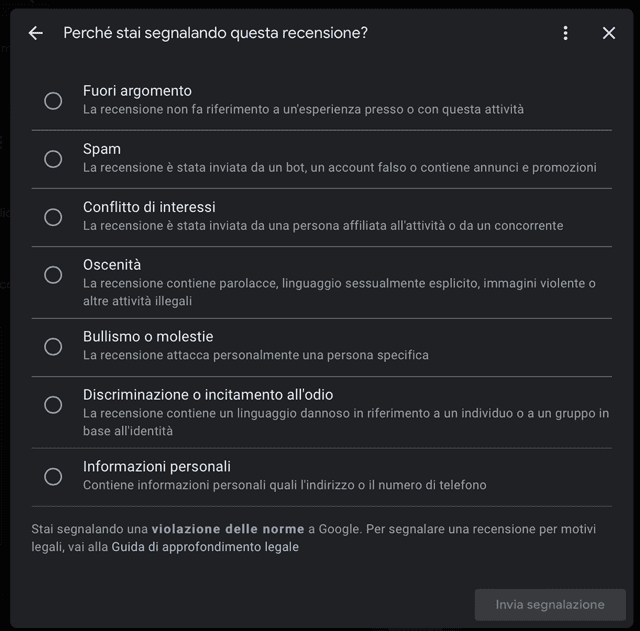Screen dimensions: 640x631
Task: Select the 'Fuori argomento' radio button
Action: [53, 100]
